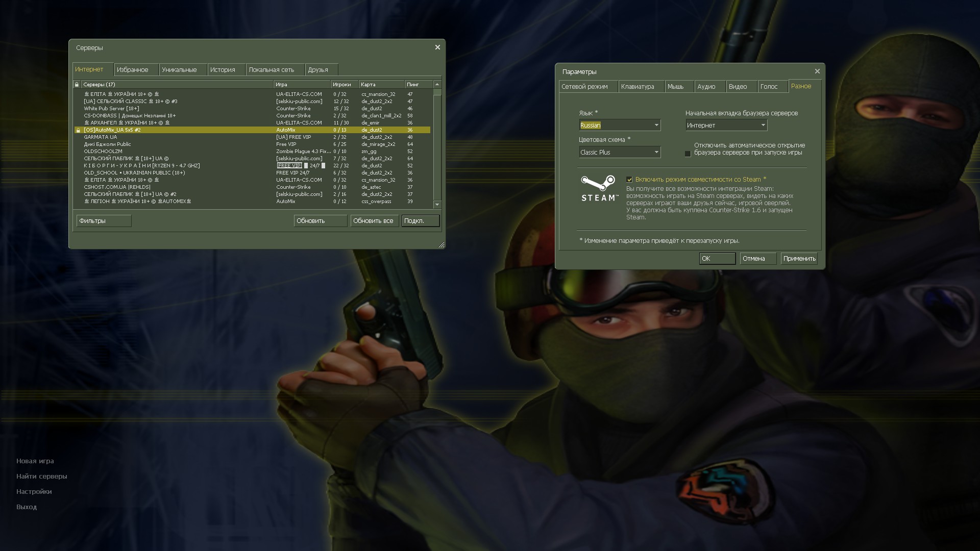Close the Серверы window
Image resolution: width=980 pixels, height=551 pixels.
[437, 47]
